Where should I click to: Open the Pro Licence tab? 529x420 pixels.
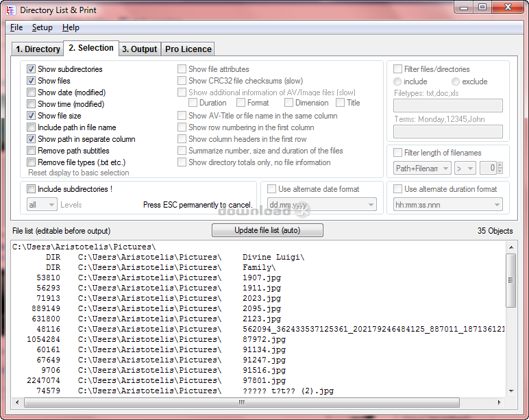(x=188, y=49)
